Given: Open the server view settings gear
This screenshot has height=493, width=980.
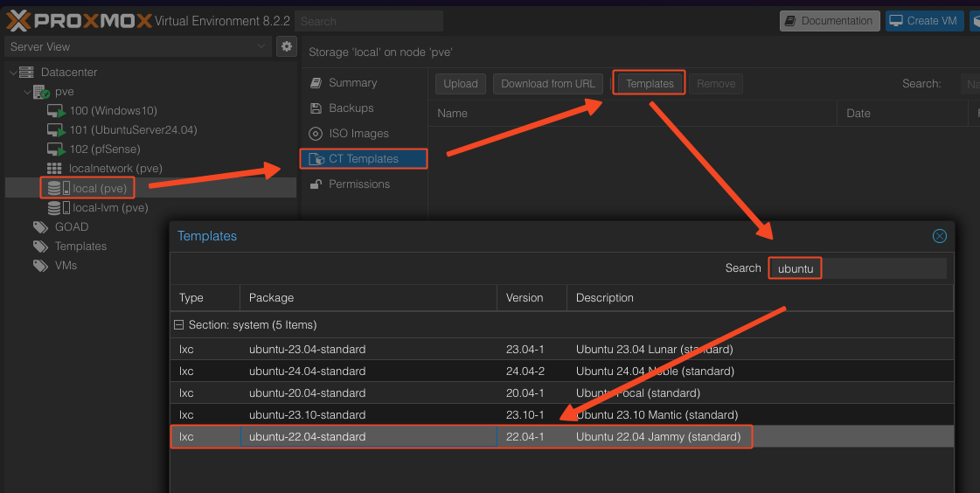Looking at the screenshot, I should point(286,46).
